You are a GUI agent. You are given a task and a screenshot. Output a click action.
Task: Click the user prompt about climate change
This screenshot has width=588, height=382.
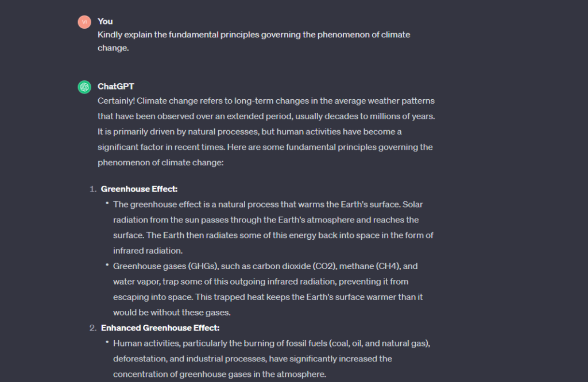click(x=253, y=41)
